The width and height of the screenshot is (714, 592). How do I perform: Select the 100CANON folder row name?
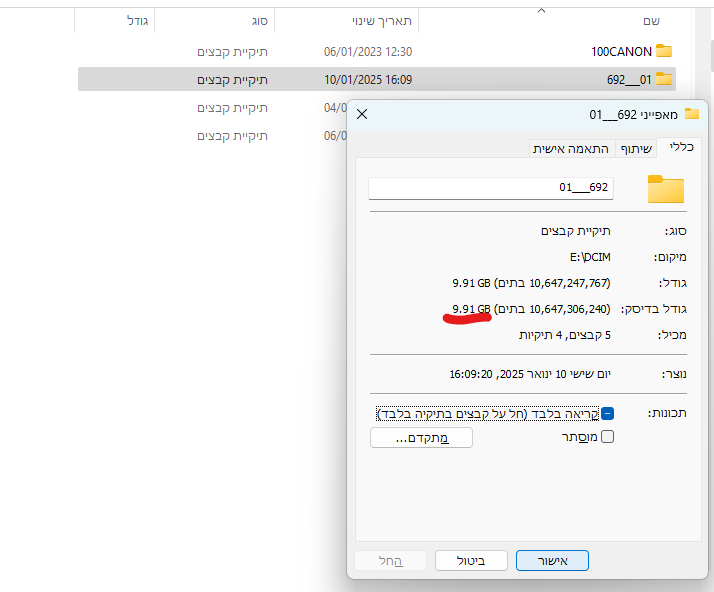[621, 51]
